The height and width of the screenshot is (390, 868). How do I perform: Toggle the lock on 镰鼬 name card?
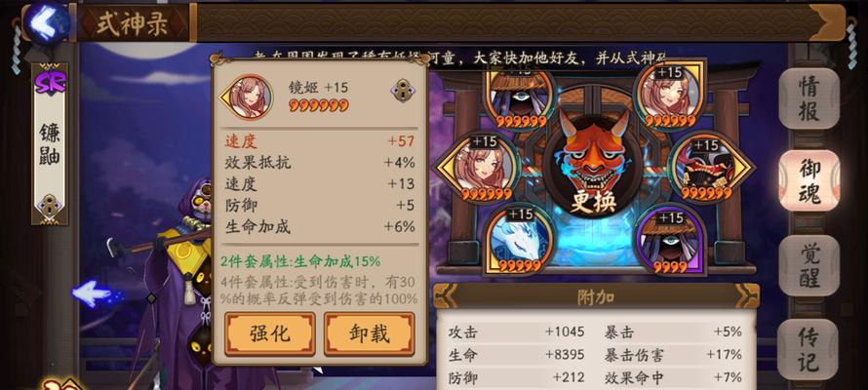tap(50, 205)
